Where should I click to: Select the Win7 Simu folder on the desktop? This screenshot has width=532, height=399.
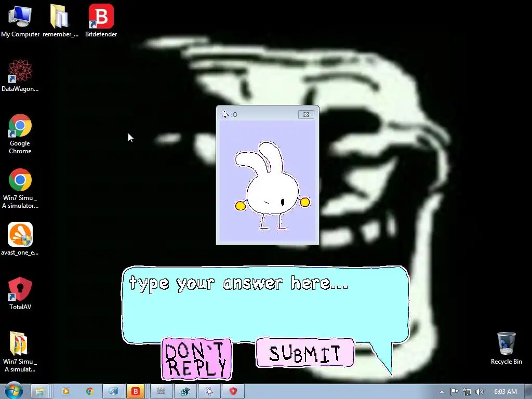point(20,352)
